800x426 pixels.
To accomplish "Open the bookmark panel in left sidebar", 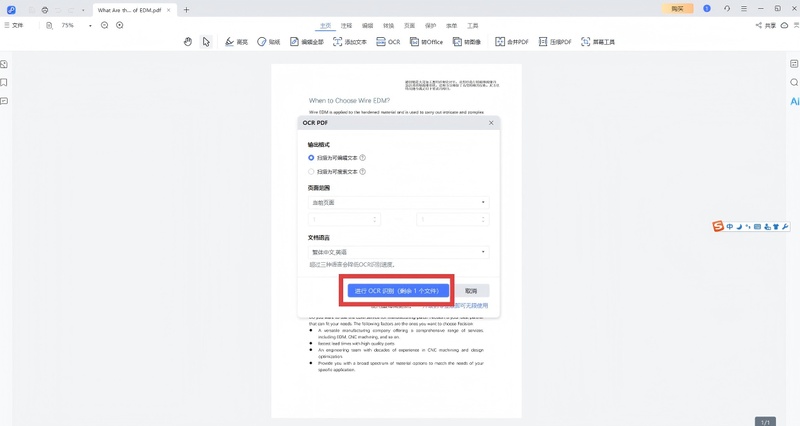I will 5,82.
